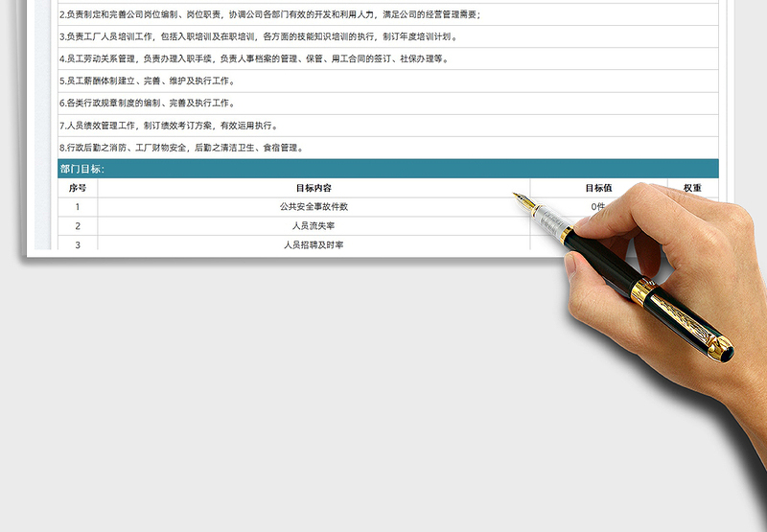
Task: Select row '5.员工薪酬体制建立、完善、维护及执行工作。'
Action: [x=388, y=81]
